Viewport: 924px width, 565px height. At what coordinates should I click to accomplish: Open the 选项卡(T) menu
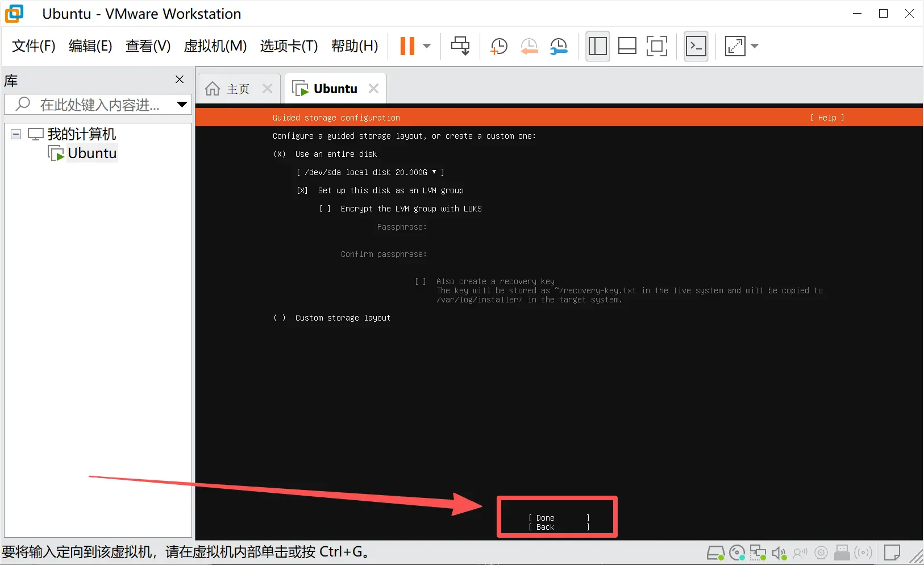289,46
